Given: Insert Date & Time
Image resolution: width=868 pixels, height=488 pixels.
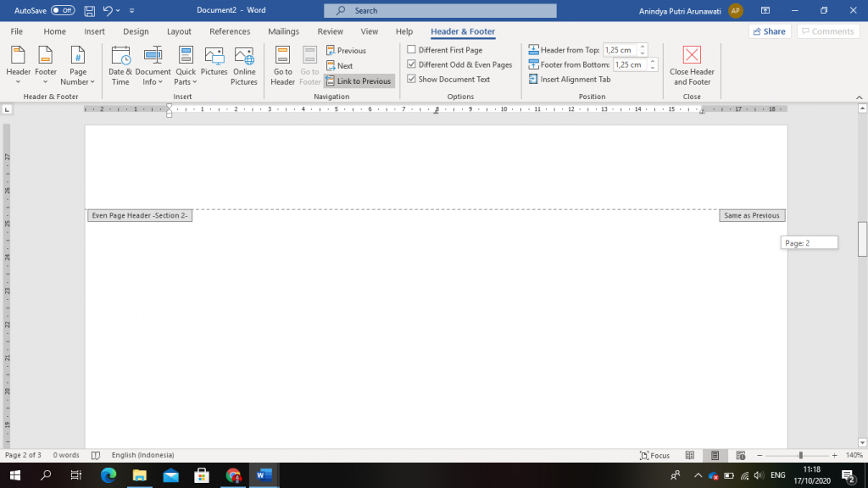Looking at the screenshot, I should pyautogui.click(x=120, y=66).
